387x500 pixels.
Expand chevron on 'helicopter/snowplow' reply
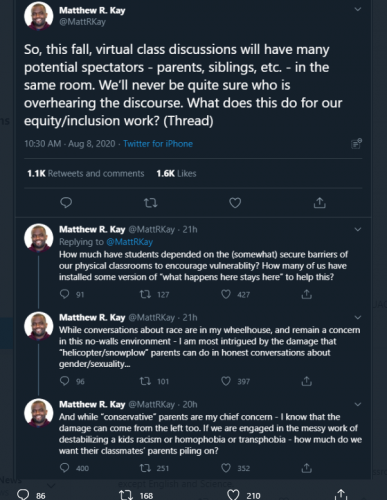tap(358, 317)
